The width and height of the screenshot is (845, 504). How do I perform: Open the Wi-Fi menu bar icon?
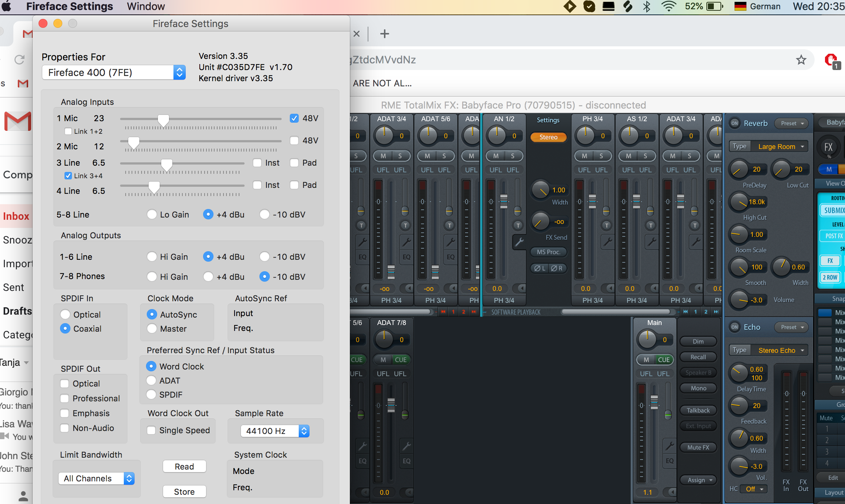point(669,6)
